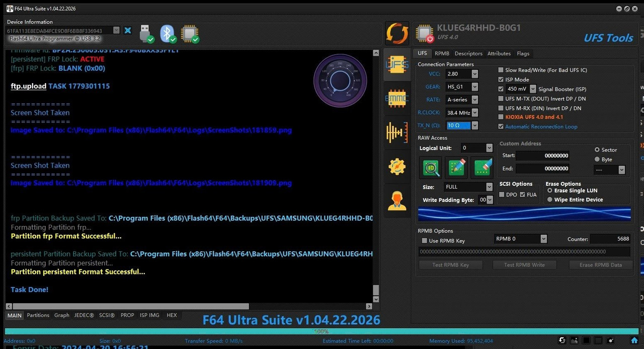This screenshot has width=644, height=349.
Task: Click the Custom Address Start field
Action: [x=543, y=156]
